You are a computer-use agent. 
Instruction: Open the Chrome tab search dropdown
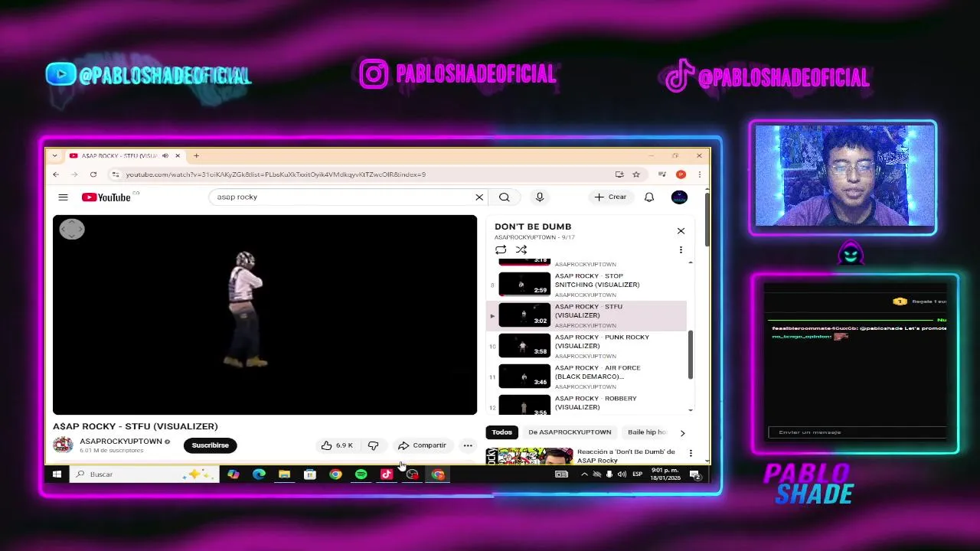click(x=54, y=155)
